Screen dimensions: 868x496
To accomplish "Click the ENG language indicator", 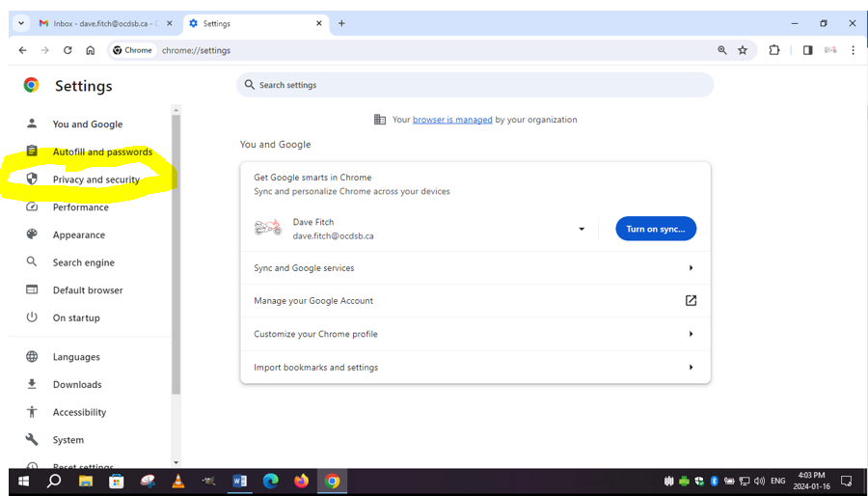I will (x=777, y=482).
